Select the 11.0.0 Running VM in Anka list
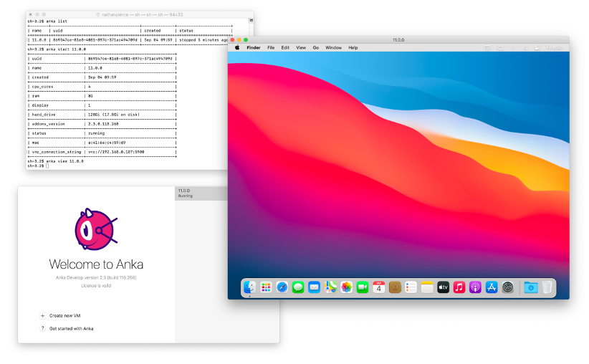589x364 pixels. 201,193
